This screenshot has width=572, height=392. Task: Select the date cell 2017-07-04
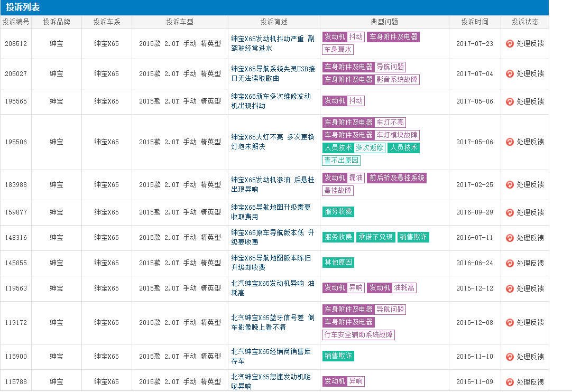click(x=475, y=73)
